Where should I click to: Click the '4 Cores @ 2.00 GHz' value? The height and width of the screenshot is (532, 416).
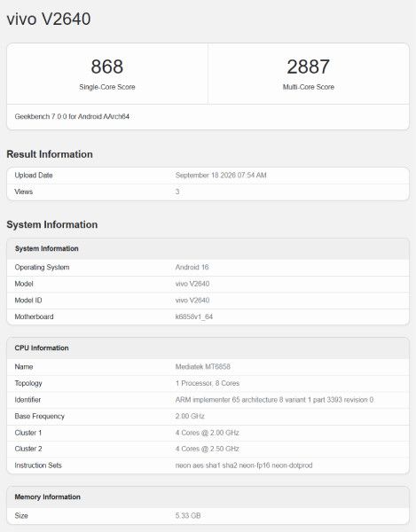click(x=207, y=433)
